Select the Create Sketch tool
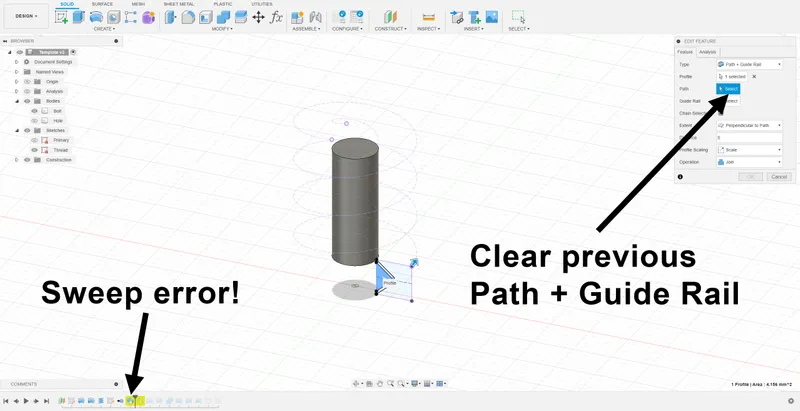This screenshot has width=800, height=411. coord(61,17)
